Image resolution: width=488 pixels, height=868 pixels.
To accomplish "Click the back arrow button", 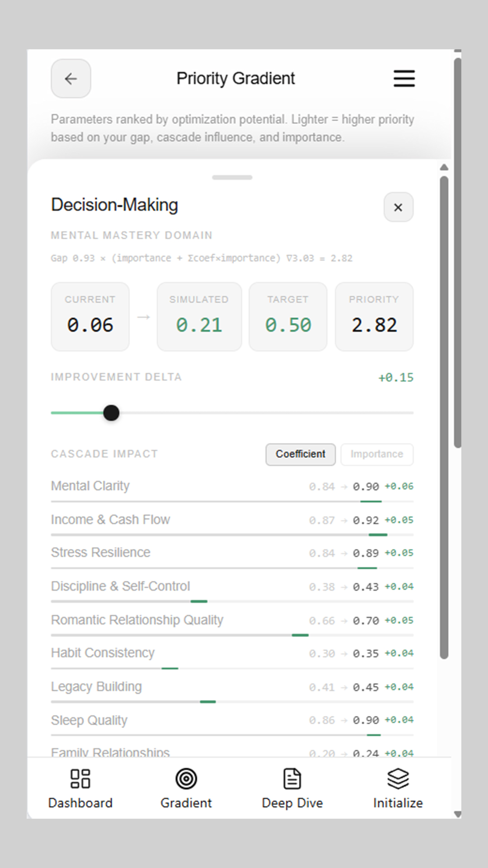I will pyautogui.click(x=70, y=79).
